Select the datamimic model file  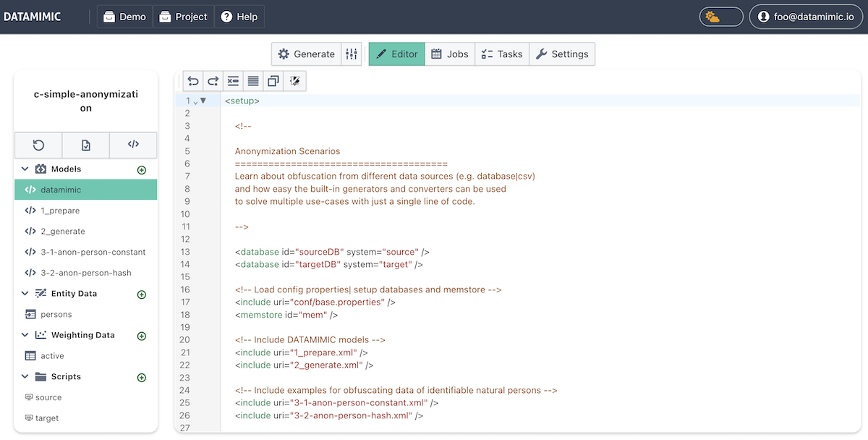click(86, 190)
